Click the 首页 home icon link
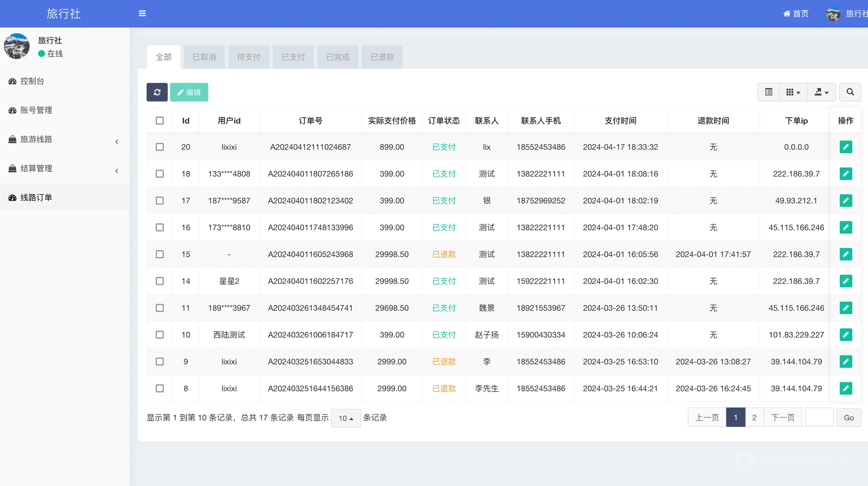 pyautogui.click(x=796, y=14)
